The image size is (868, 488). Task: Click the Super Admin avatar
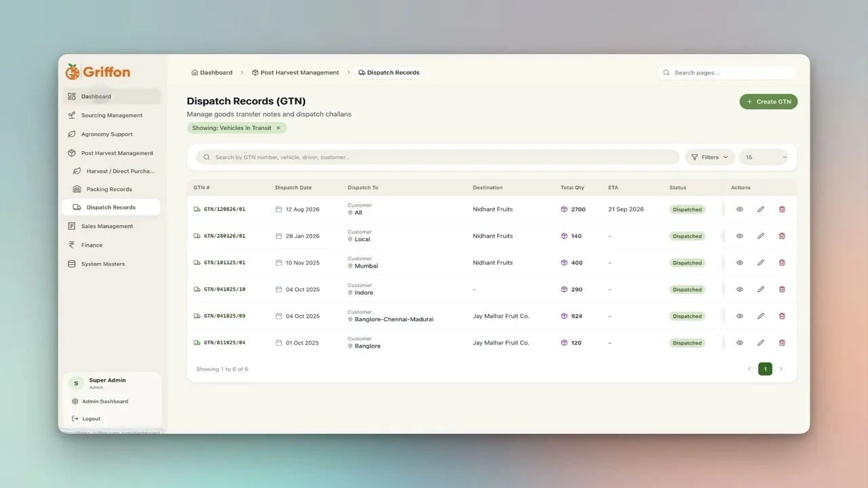(76, 383)
